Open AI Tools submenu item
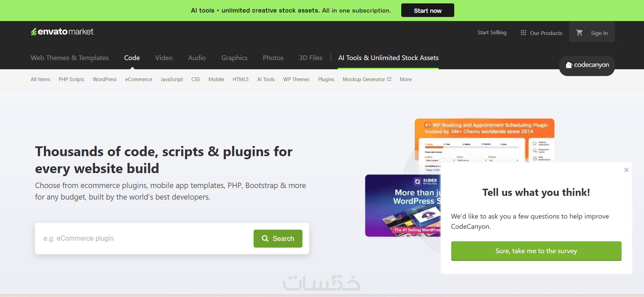Viewport: 644px width, 297px height. coord(266,79)
